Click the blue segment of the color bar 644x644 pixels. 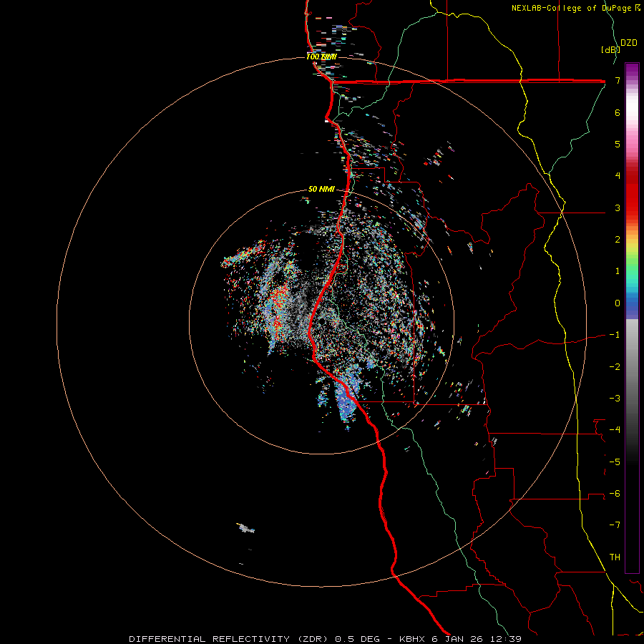tap(632, 306)
